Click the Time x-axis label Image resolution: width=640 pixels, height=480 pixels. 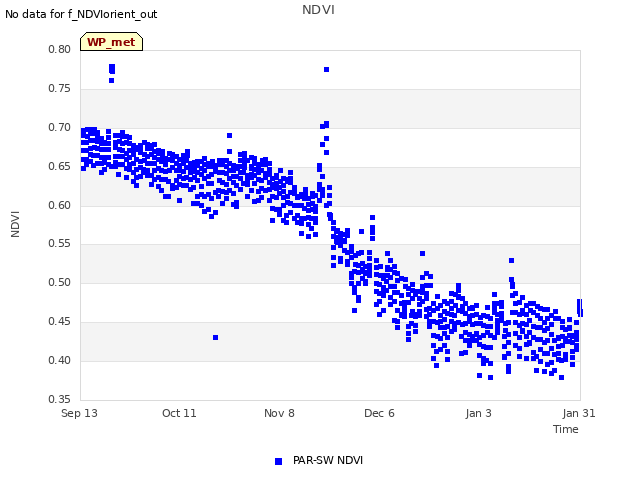point(566,429)
